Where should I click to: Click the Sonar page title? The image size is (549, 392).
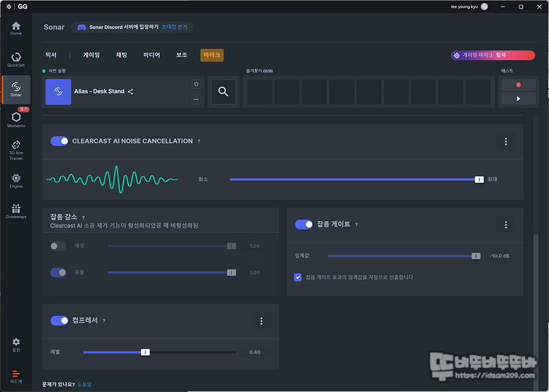click(54, 27)
